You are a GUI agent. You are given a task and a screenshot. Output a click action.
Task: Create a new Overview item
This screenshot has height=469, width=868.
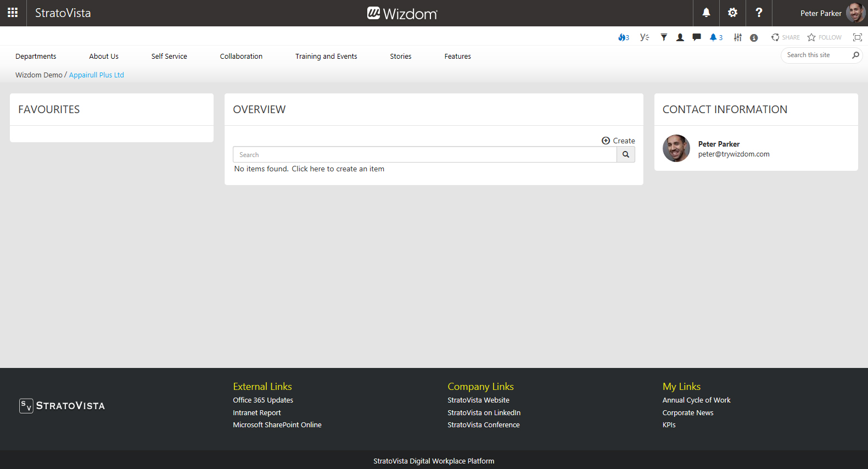tap(618, 141)
